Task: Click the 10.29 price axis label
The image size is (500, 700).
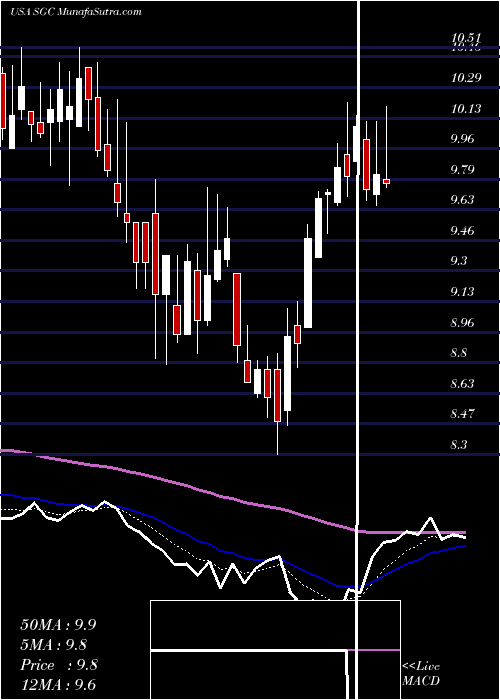Action: [x=466, y=78]
